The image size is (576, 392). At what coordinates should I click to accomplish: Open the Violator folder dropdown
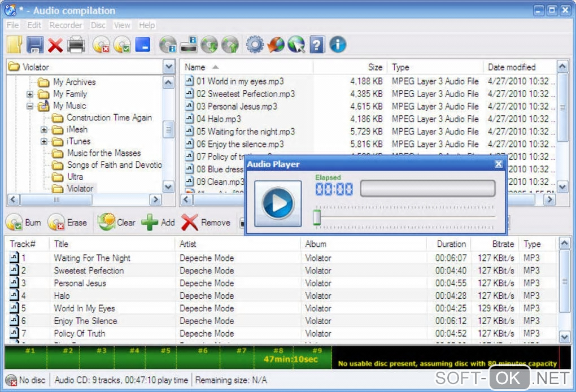click(x=169, y=67)
